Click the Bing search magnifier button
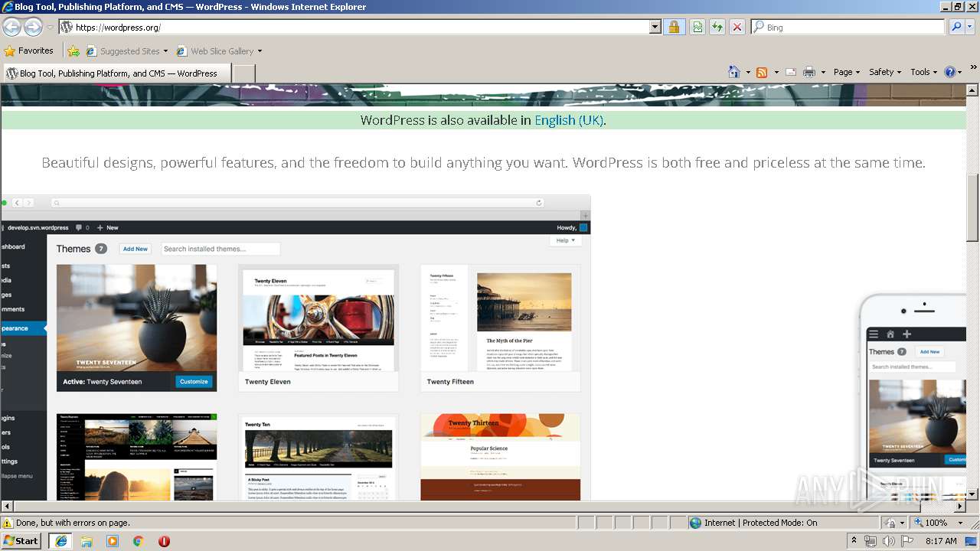Image resolution: width=980 pixels, height=551 pixels. pyautogui.click(x=956, y=27)
